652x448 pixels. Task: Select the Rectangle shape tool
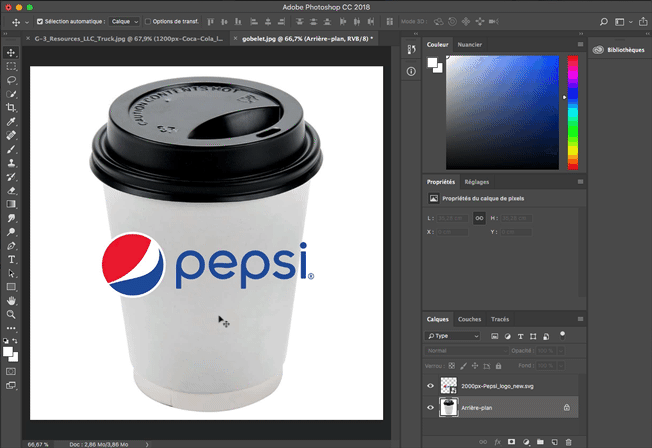pos(11,287)
